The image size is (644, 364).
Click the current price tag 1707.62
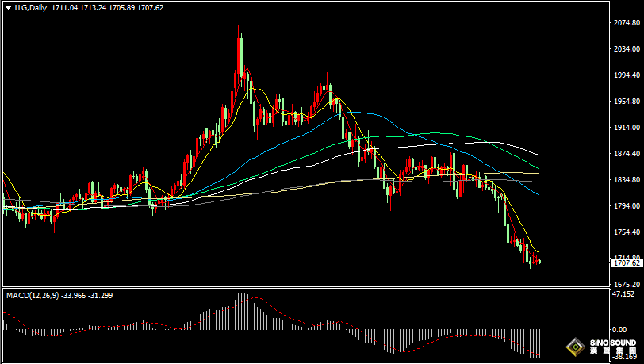tap(627, 263)
